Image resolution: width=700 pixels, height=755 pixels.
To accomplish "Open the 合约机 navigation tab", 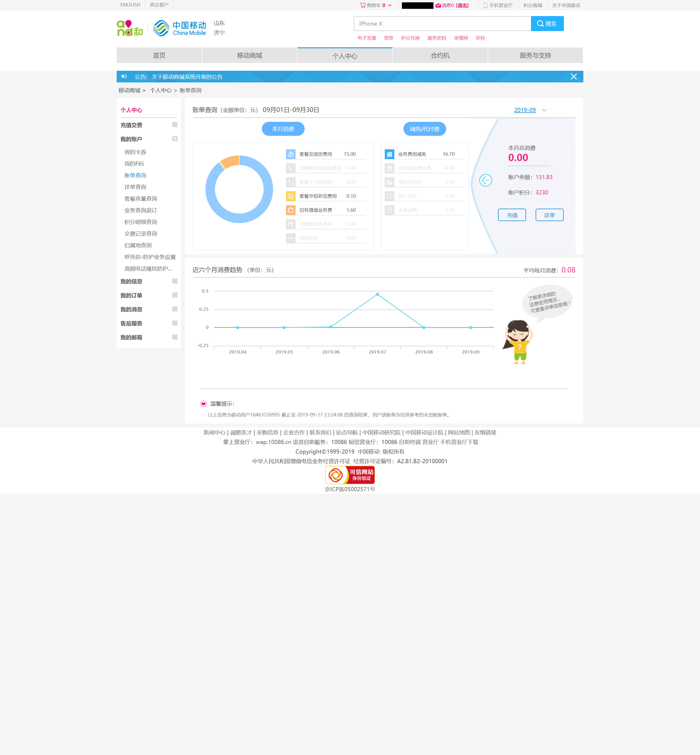I will point(440,55).
